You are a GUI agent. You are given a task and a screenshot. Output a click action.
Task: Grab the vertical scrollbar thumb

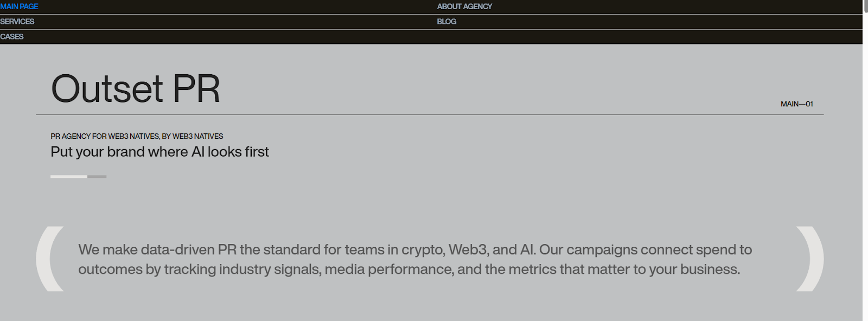[865, 7]
